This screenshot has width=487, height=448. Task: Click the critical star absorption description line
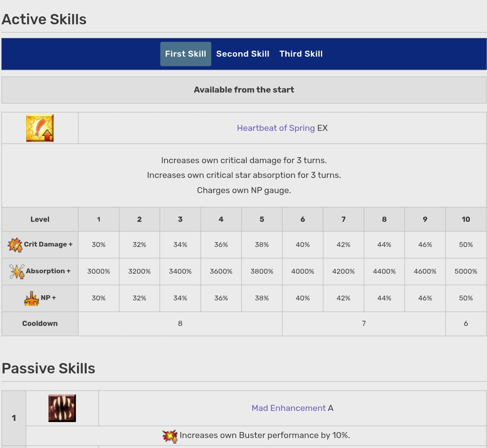pyautogui.click(x=244, y=175)
